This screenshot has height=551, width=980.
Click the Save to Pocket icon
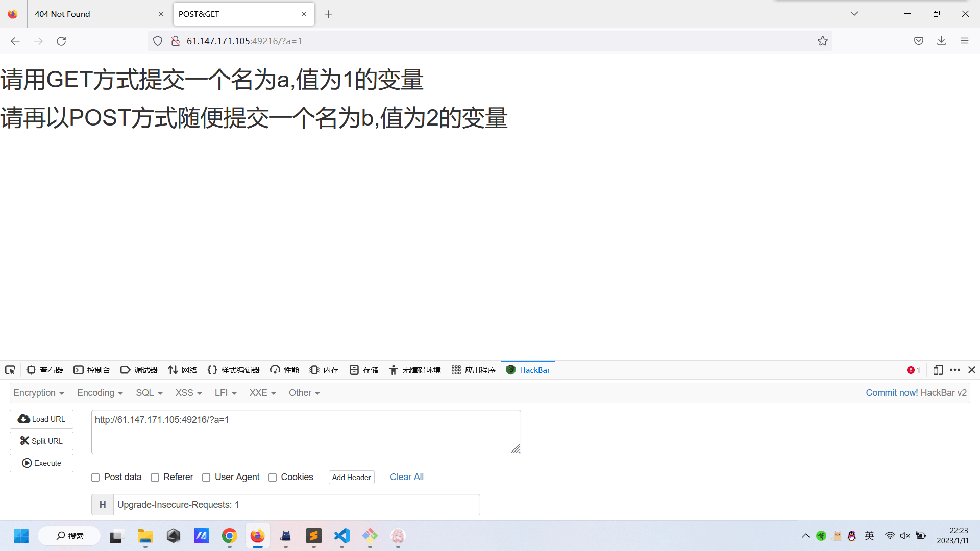pyautogui.click(x=918, y=41)
